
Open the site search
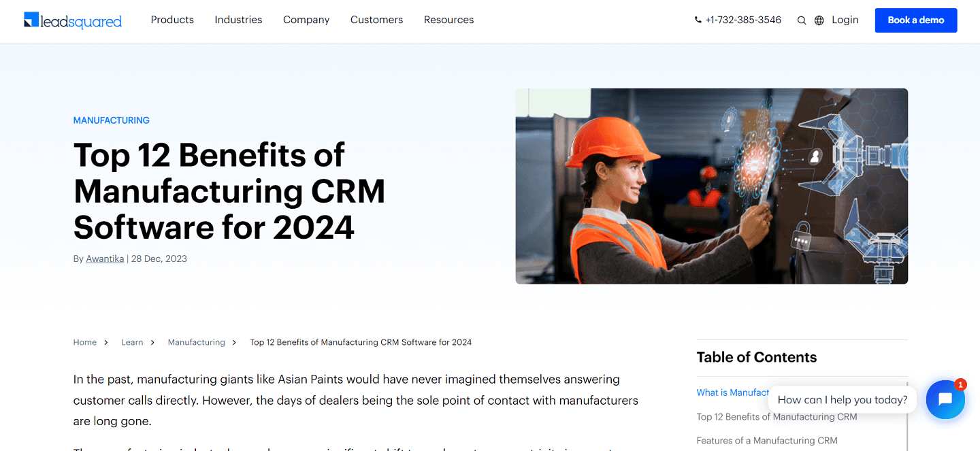tap(802, 20)
